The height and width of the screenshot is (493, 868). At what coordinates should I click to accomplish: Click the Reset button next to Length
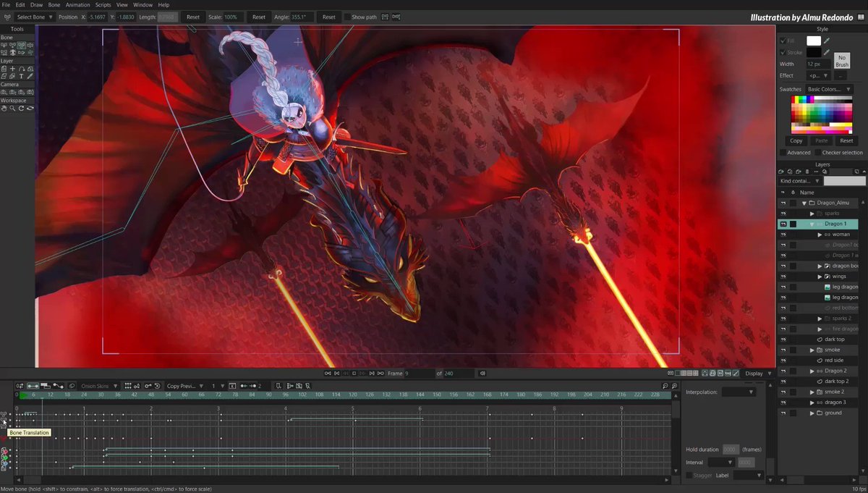(x=193, y=17)
